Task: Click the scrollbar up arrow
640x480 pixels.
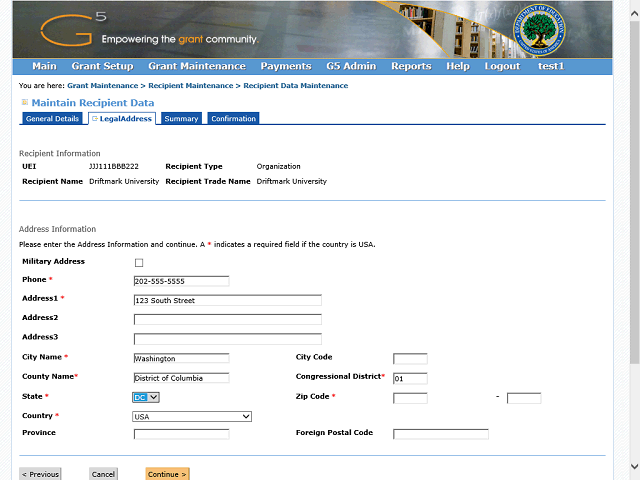Action: point(634,13)
